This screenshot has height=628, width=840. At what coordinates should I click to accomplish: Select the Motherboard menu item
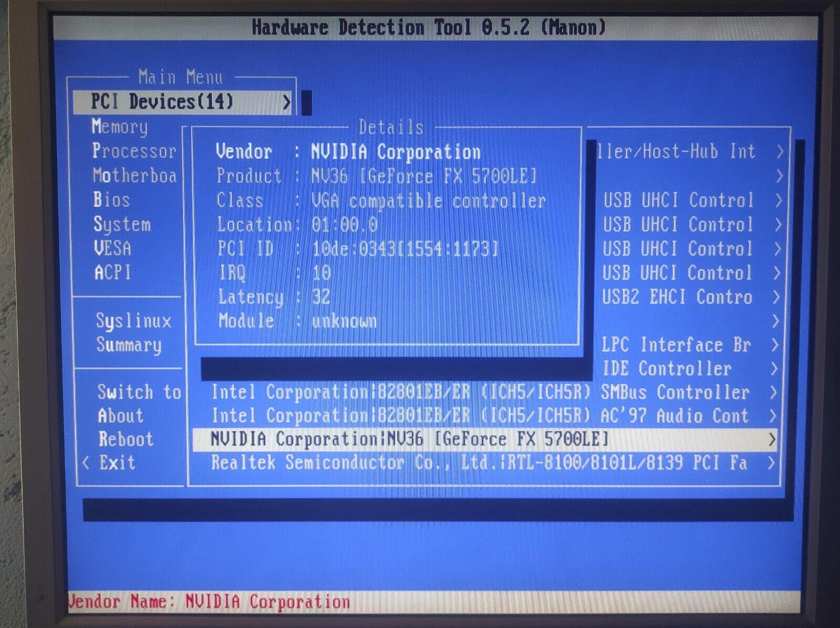click(134, 175)
